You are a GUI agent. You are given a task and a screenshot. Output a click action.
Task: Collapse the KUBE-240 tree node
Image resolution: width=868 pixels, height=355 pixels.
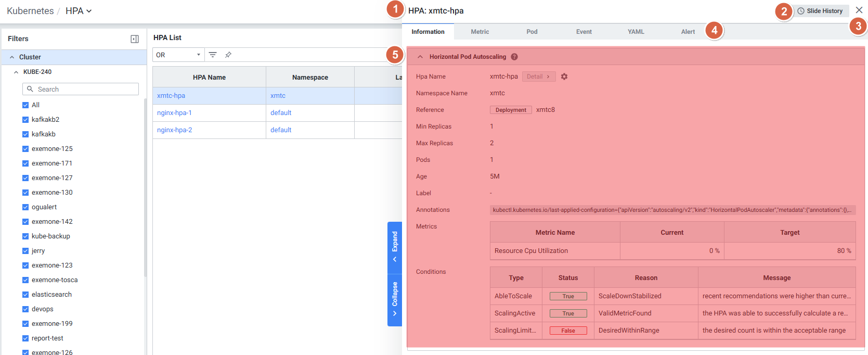coord(16,72)
